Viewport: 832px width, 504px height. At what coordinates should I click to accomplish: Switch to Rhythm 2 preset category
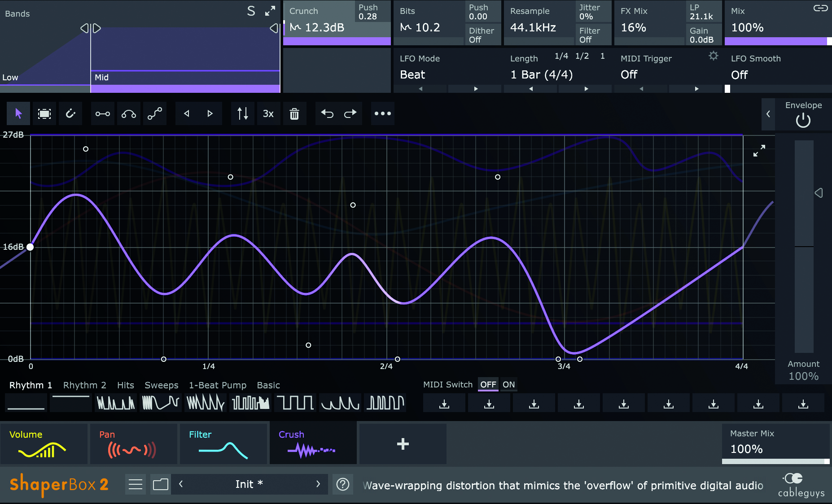[85, 385]
